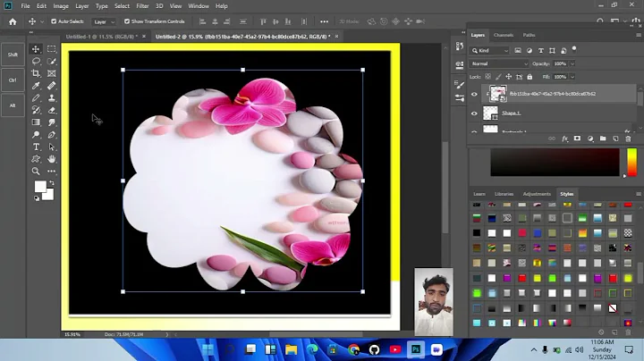
Task: Select the Dodge tool
Action: [x=36, y=135]
